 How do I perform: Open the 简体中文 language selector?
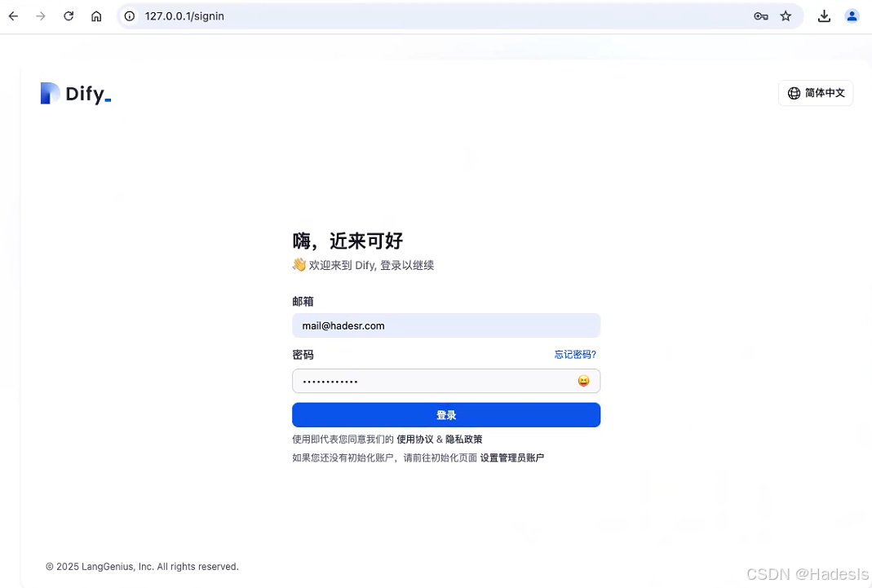(x=815, y=93)
